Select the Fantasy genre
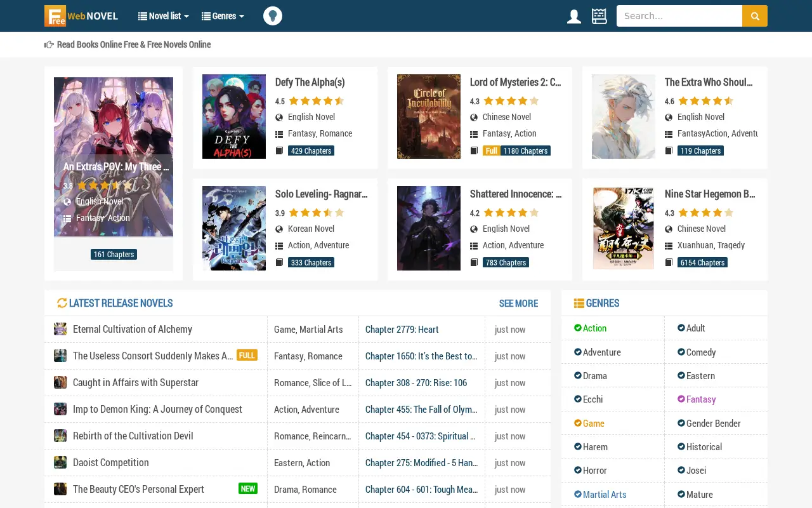Image resolution: width=812 pixels, height=508 pixels. (x=697, y=399)
